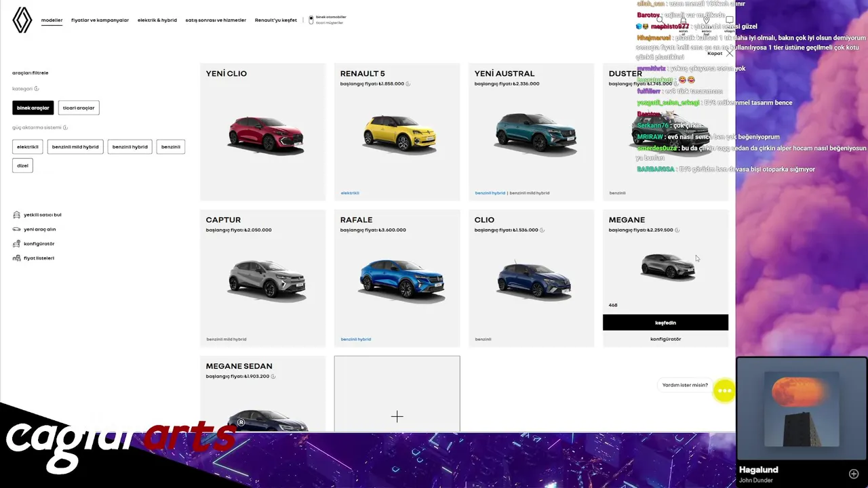This screenshot has width=868, height=488.
Task: Open 'fiyatlar ve kampanyalar' menu
Action: pos(100,20)
